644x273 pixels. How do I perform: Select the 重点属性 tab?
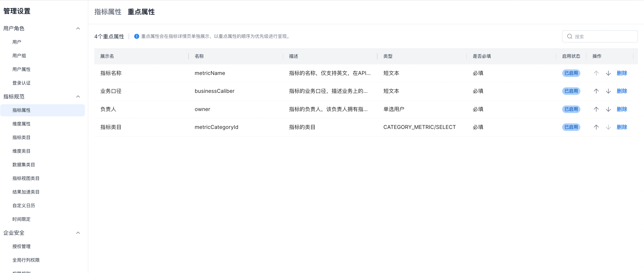[x=141, y=12]
